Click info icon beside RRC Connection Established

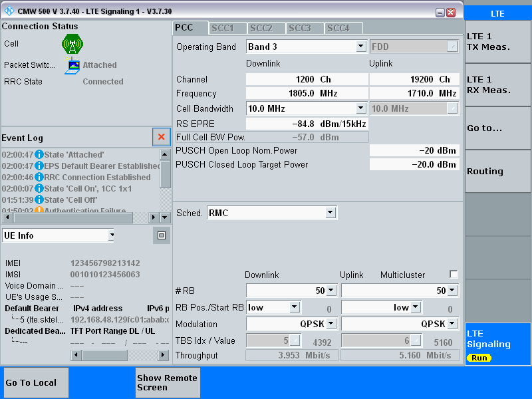point(39,177)
